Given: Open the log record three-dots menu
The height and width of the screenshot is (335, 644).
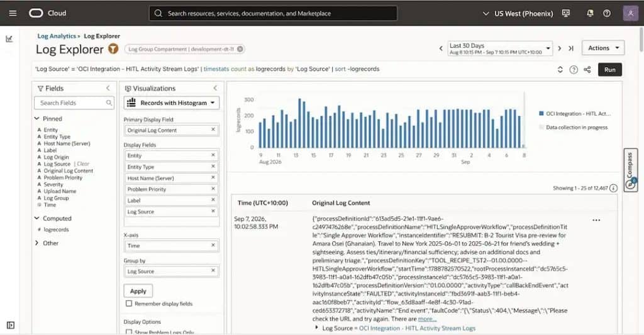Looking at the screenshot, I should [x=596, y=220].
